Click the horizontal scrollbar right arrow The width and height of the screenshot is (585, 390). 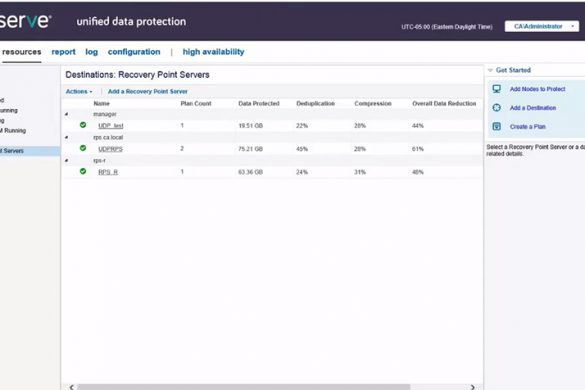click(x=472, y=387)
